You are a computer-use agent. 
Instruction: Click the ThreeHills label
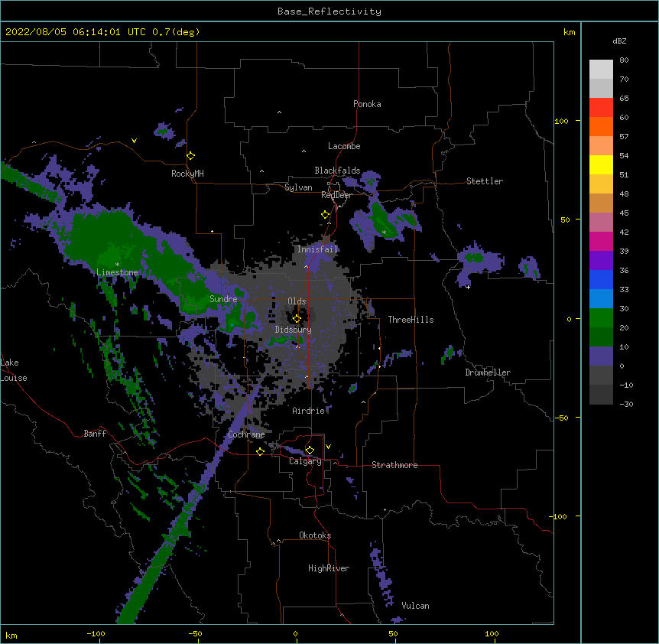coord(411,320)
